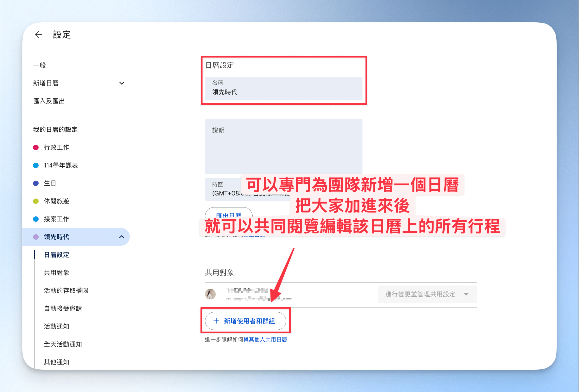Click the blue dot beside 114學年課表

[36, 165]
